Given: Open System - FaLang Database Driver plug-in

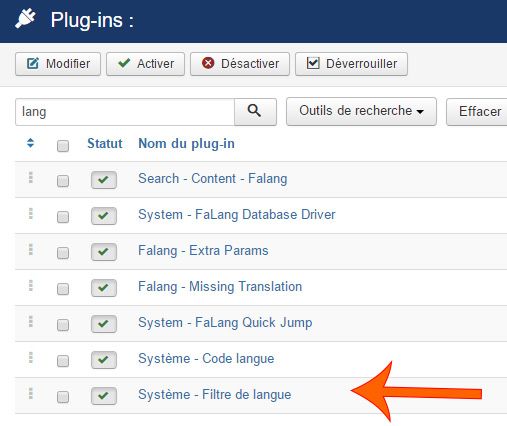Looking at the screenshot, I should 237,215.
